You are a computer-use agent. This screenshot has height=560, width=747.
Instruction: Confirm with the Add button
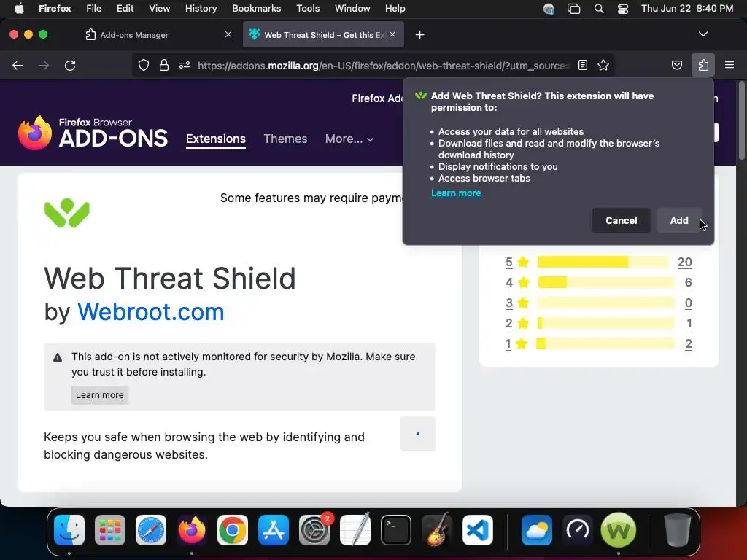coord(679,220)
